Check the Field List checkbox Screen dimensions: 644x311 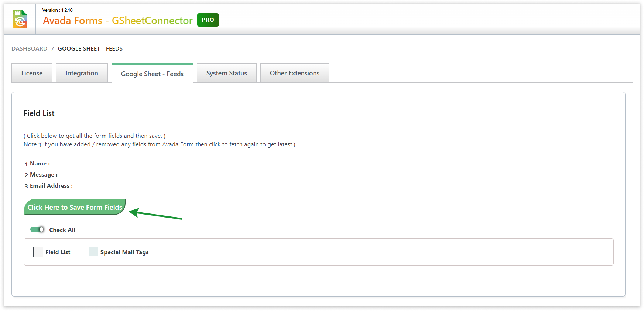click(x=38, y=252)
